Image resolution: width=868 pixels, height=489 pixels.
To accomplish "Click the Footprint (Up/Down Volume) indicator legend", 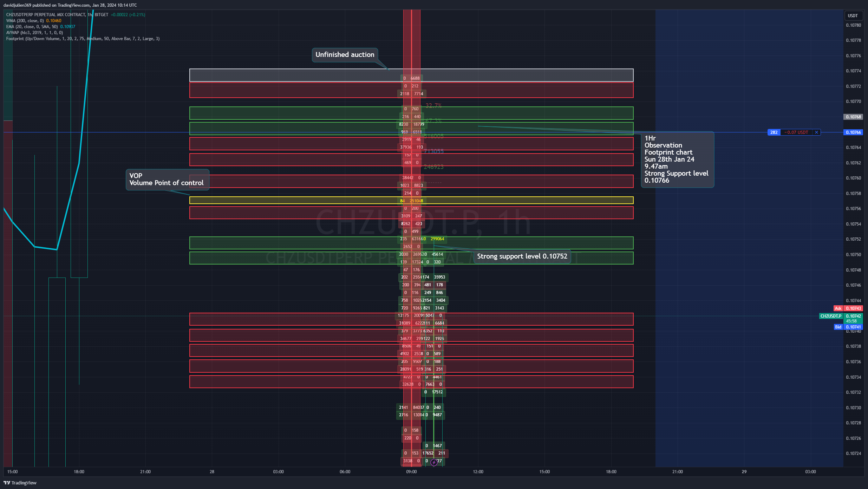I will [83, 39].
